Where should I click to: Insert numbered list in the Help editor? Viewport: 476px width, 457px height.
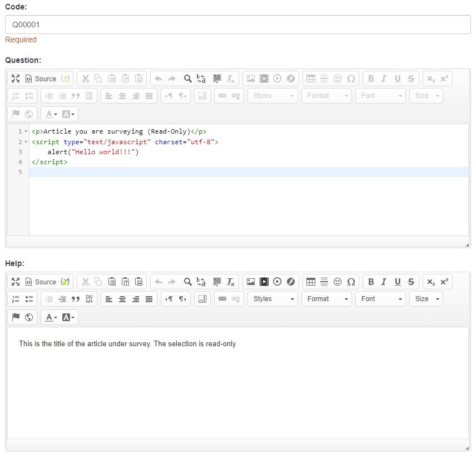(16, 299)
